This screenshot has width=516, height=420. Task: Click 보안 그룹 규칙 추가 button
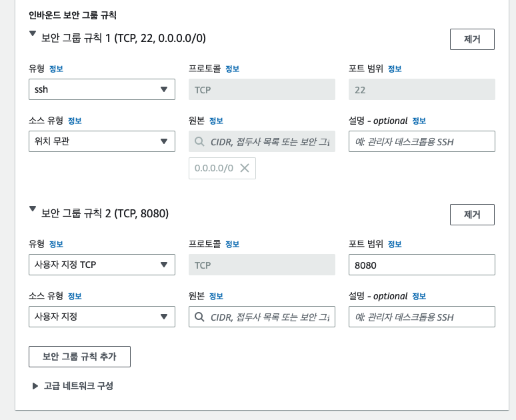[x=79, y=357]
